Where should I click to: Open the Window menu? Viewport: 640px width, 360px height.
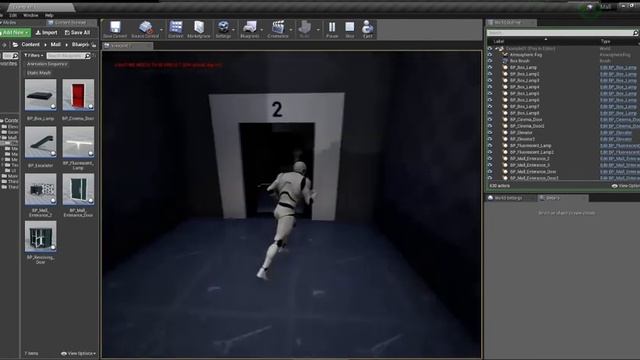click(31, 15)
